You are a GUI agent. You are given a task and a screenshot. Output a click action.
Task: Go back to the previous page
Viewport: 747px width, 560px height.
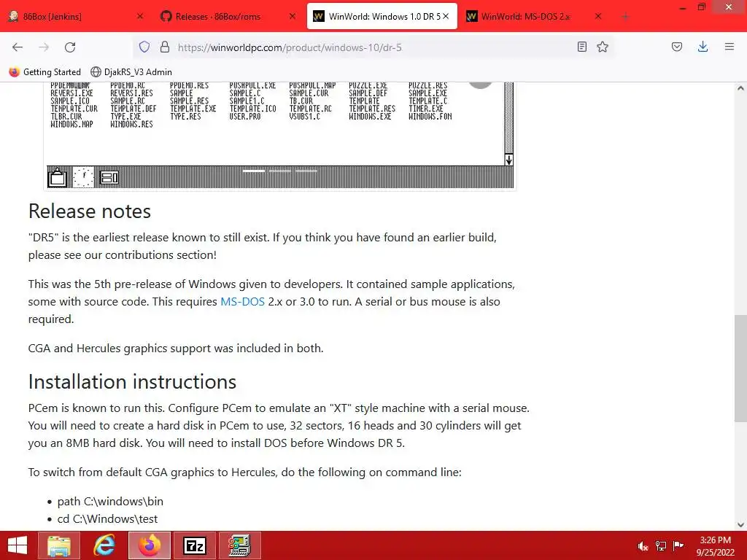18,47
